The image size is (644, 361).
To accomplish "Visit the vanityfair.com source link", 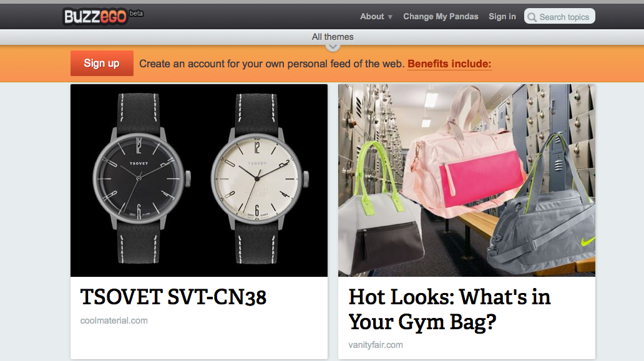I will pos(376,345).
